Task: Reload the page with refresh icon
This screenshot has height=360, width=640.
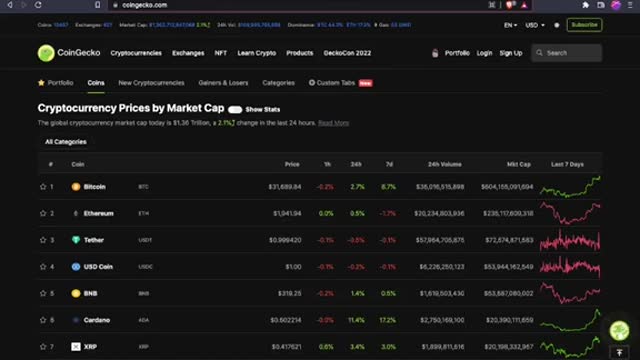Action: (x=38, y=5)
